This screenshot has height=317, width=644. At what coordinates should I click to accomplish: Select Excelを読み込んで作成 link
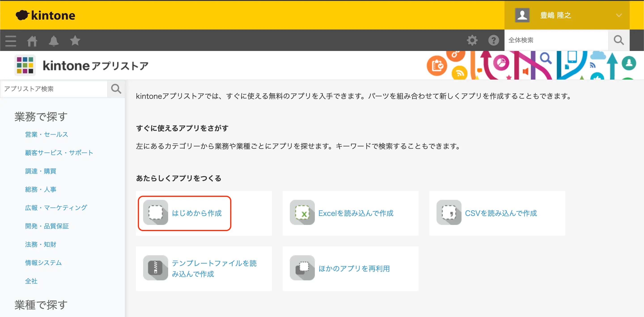coord(356,213)
